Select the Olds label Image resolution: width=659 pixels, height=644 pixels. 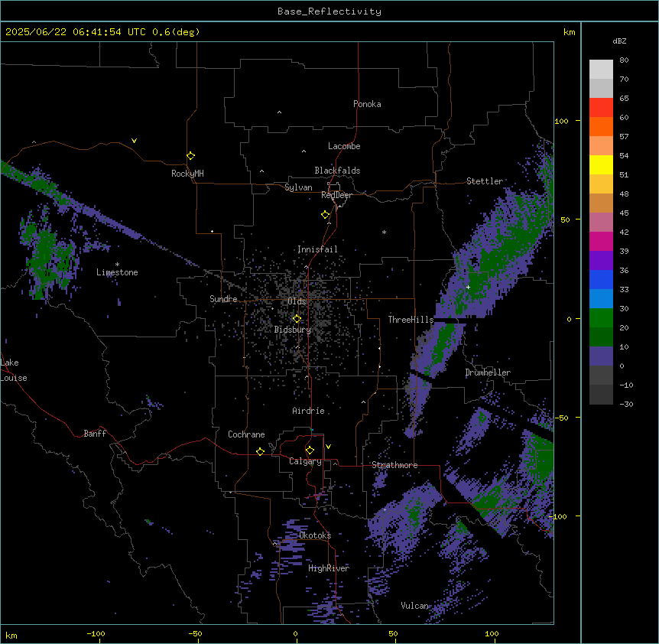(x=297, y=301)
